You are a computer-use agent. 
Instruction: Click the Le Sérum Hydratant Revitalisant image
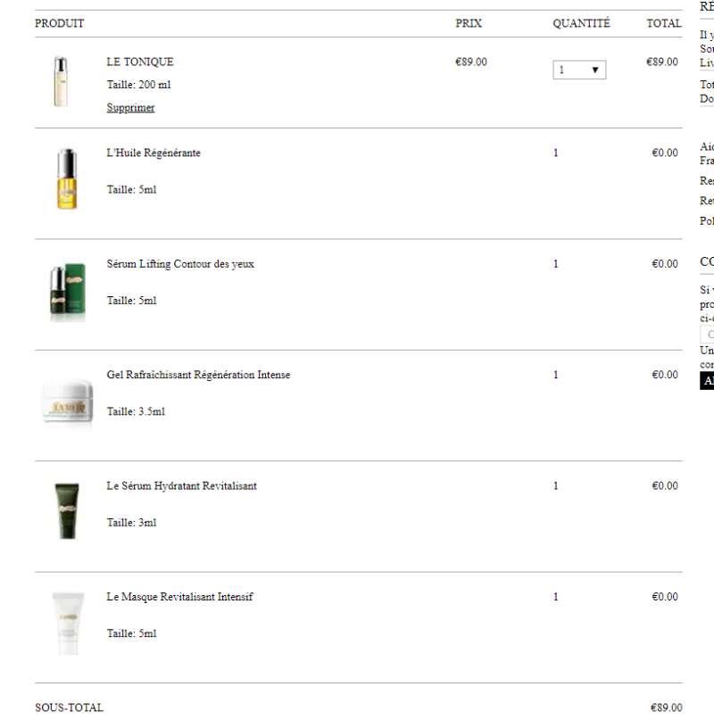(67, 510)
